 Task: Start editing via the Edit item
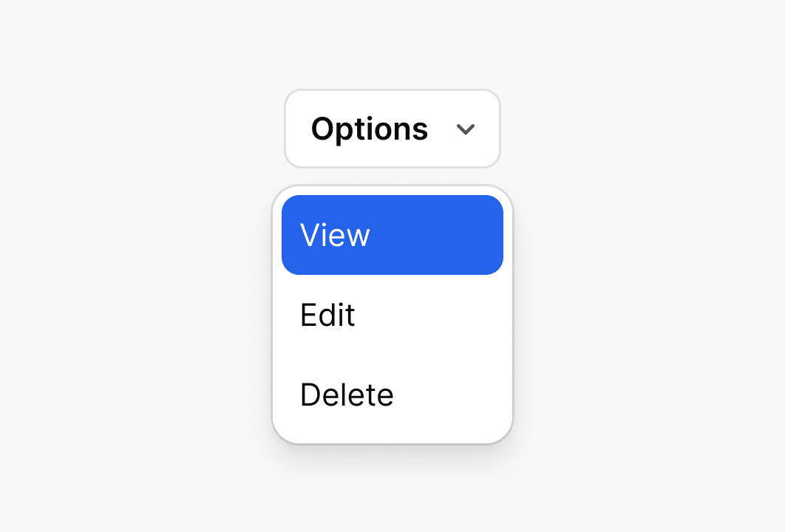(392, 316)
